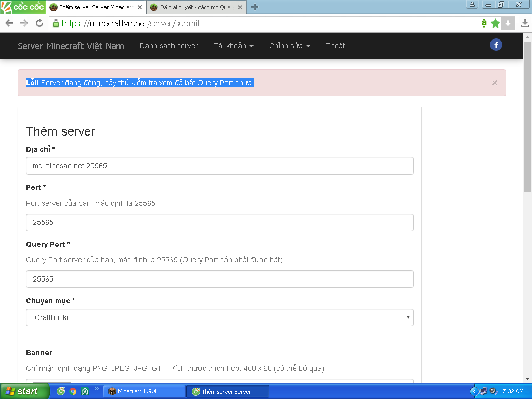Focus the Địa chỉ address field
The width and height of the screenshot is (532, 399).
click(x=220, y=166)
